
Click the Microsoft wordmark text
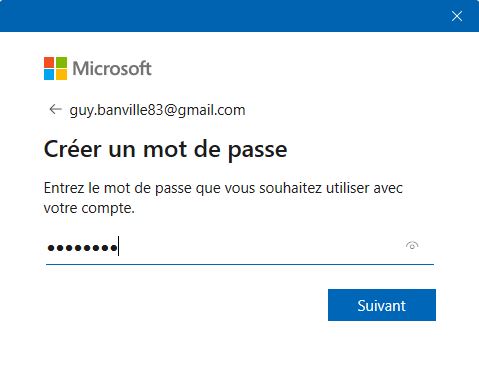coord(112,68)
